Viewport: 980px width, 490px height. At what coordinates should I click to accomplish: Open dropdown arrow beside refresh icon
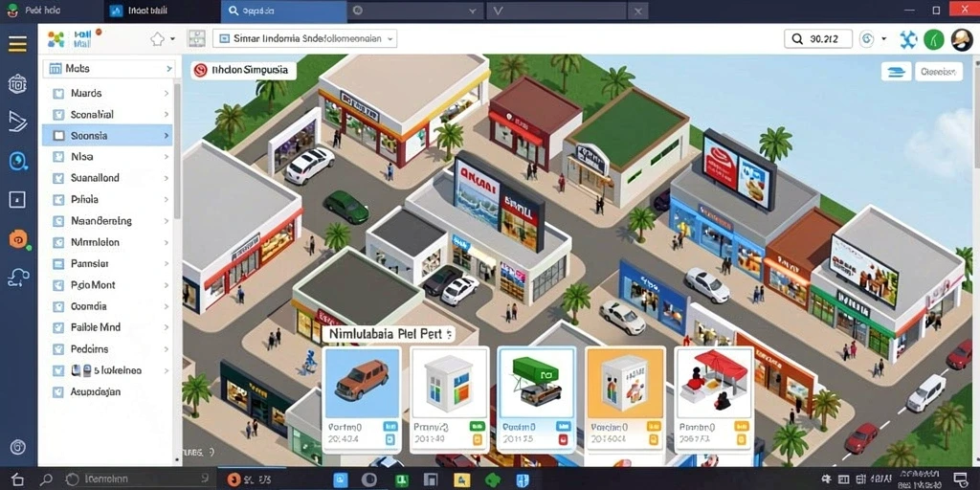883,38
